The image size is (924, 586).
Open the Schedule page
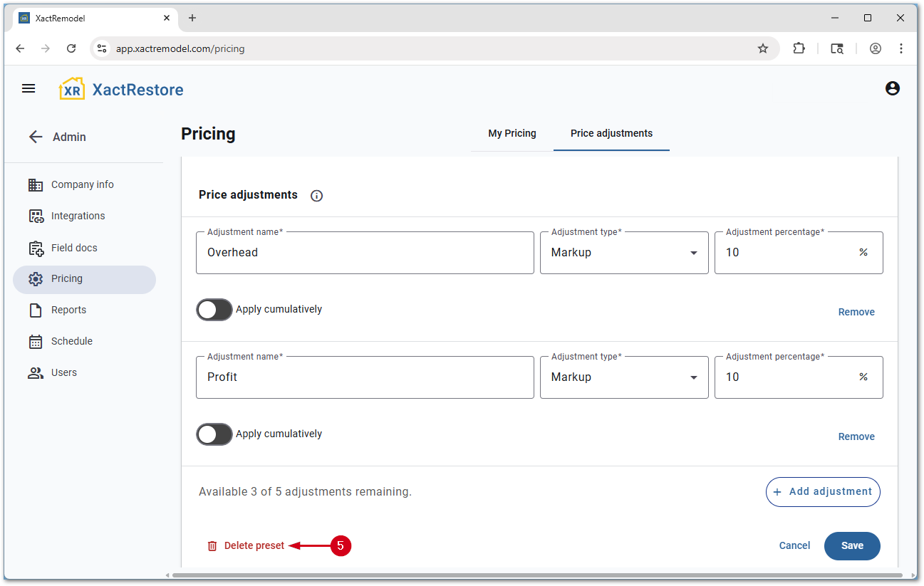(71, 341)
